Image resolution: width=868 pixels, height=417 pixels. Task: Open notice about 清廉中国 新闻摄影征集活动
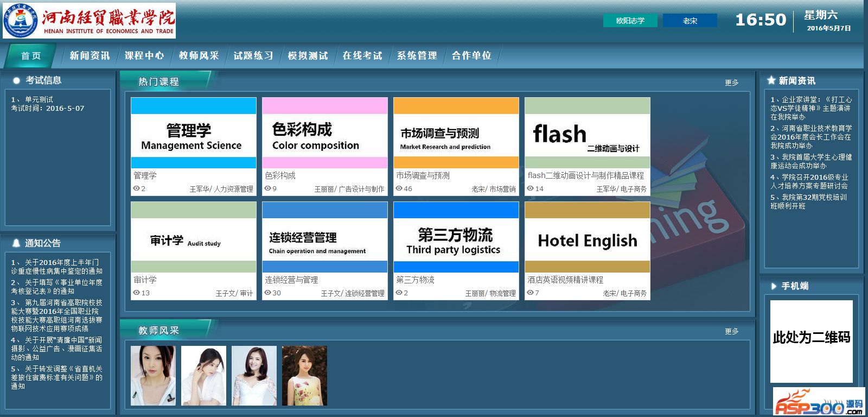tap(57, 349)
